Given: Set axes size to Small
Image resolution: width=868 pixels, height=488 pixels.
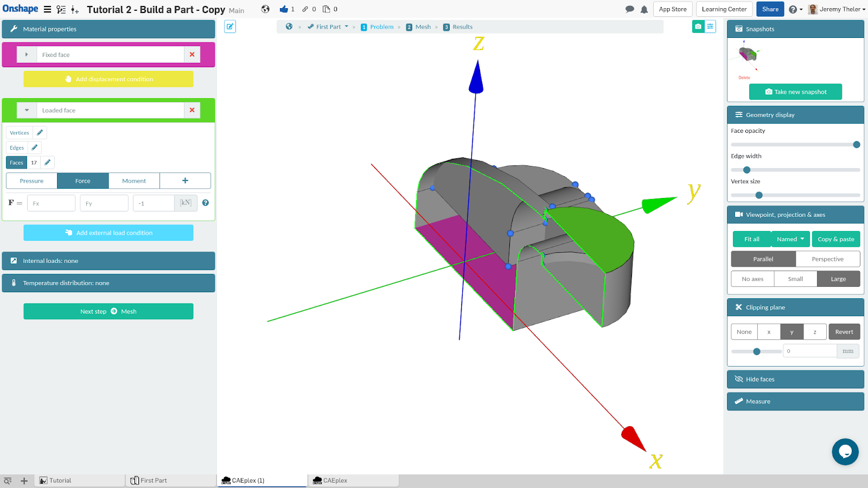Looking at the screenshot, I should [795, 279].
